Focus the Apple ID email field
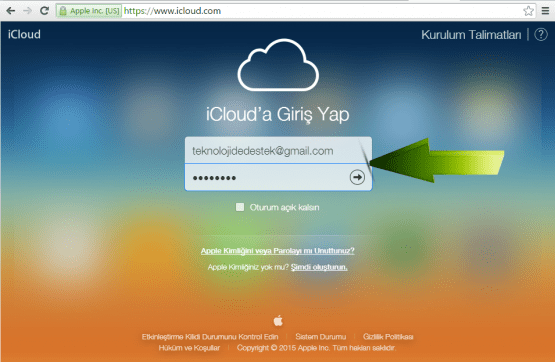 tap(278, 150)
